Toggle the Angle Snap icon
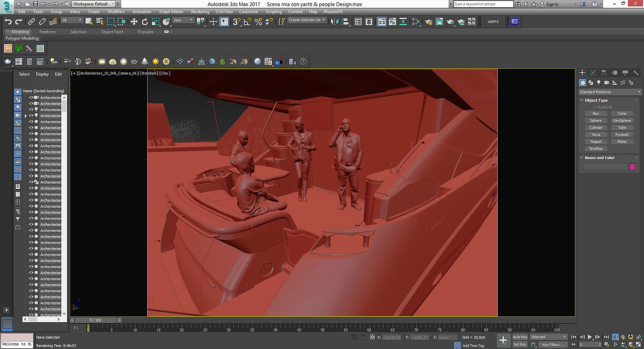The width and height of the screenshot is (644, 349). [247, 22]
